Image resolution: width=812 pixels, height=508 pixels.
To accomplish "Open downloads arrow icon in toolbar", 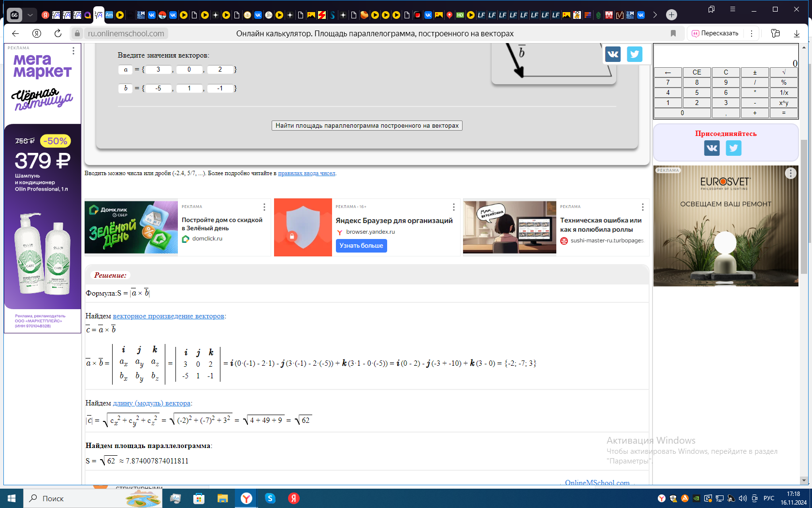I will pyautogui.click(x=797, y=33).
